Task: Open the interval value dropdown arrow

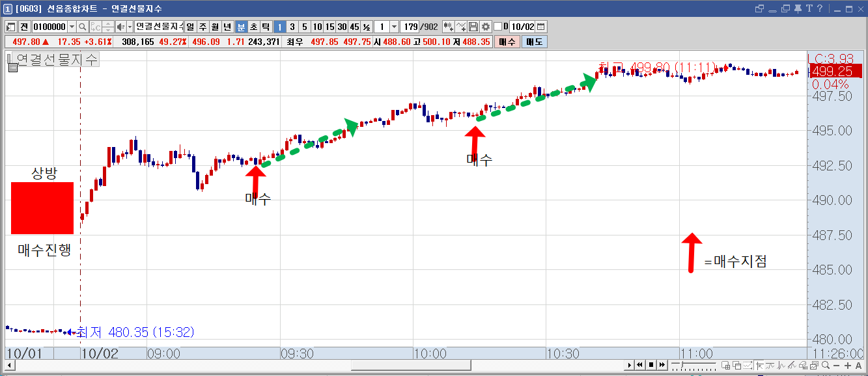Action: click(394, 27)
